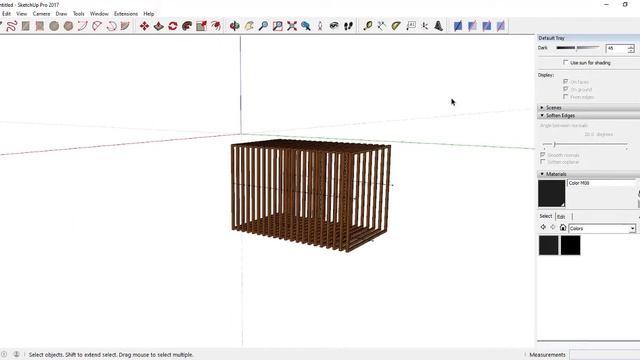Select the Orbit tool
This screenshot has height=360, width=640.
point(234,26)
